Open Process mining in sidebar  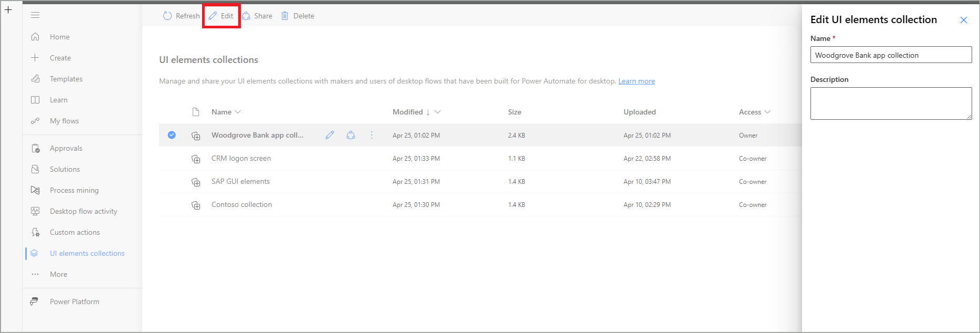click(x=74, y=190)
